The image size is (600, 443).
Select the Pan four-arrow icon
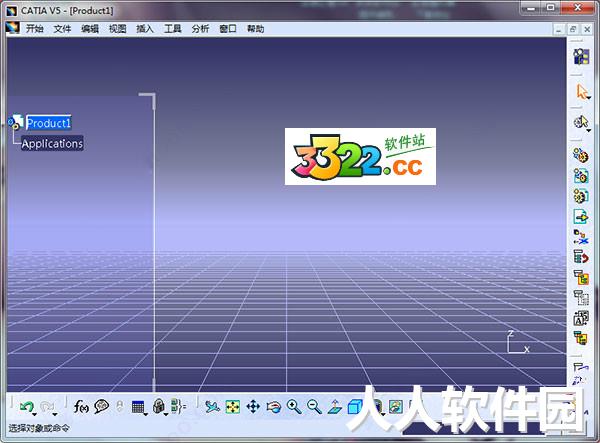pos(253,407)
